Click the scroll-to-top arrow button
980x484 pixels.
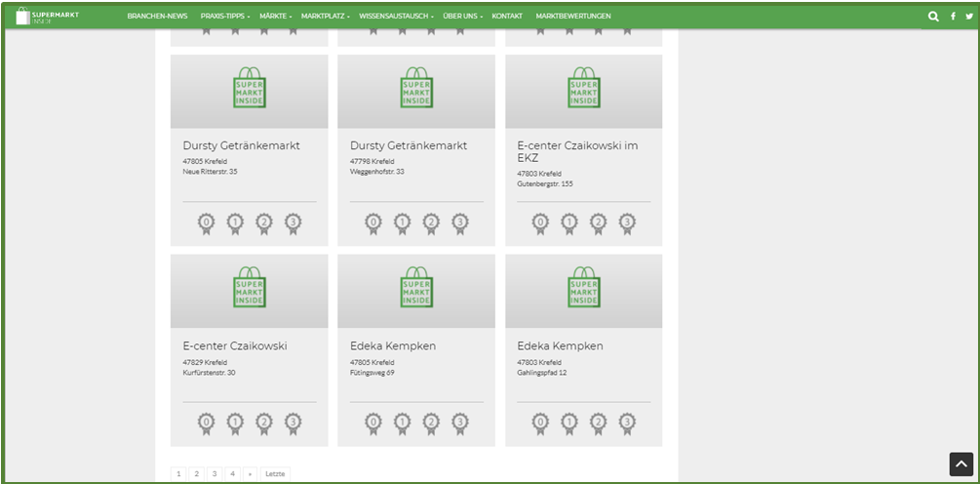click(961, 464)
